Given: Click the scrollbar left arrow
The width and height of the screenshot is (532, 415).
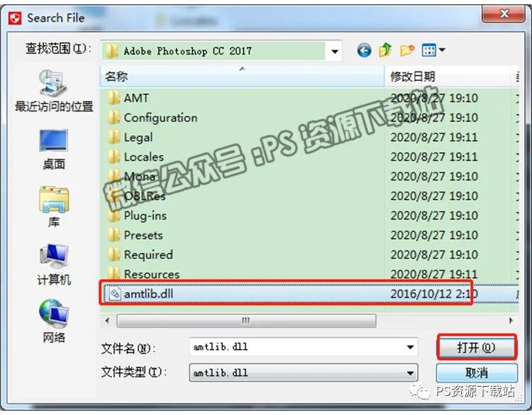Looking at the screenshot, I should pos(108,321).
